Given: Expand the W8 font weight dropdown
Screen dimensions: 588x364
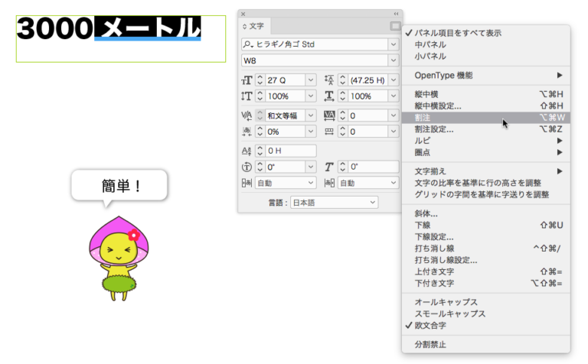Looking at the screenshot, I should pos(393,60).
